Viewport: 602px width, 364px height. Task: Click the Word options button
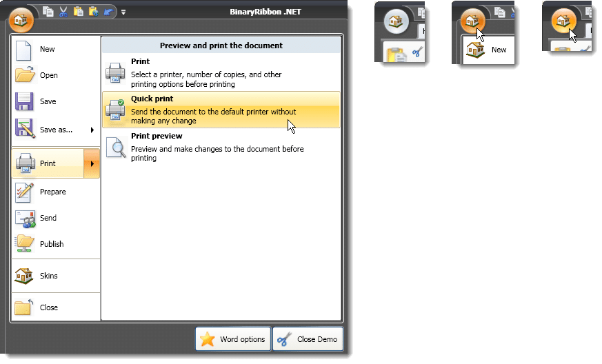pos(234,339)
